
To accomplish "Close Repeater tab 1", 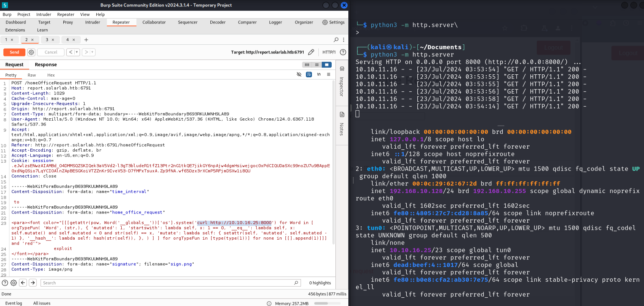I will point(12,40).
